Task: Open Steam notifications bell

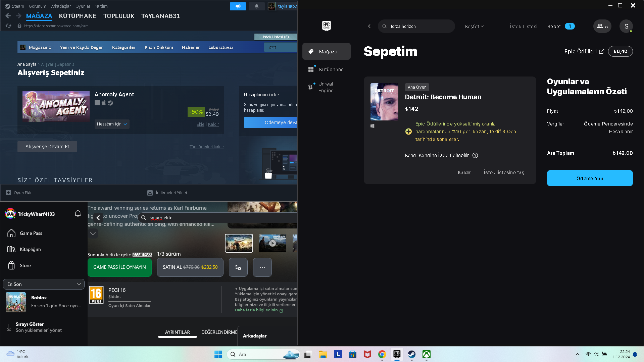Action: [257, 6]
